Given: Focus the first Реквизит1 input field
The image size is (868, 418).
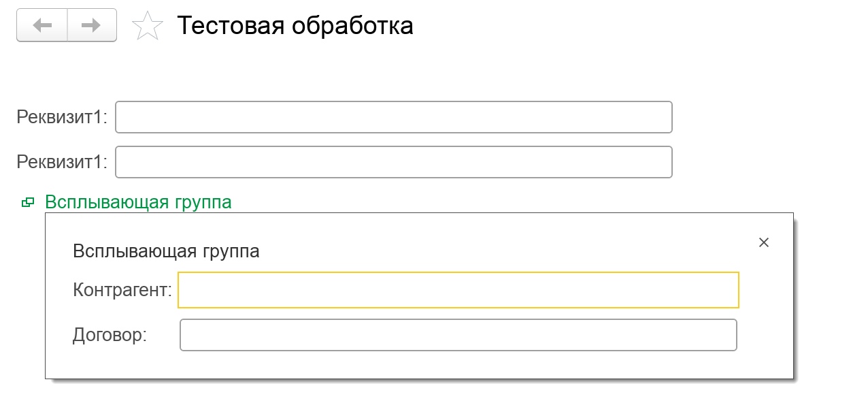Looking at the screenshot, I should point(393,117).
